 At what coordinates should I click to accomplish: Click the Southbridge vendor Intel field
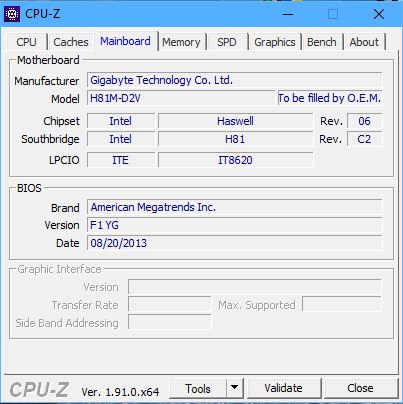(121, 139)
